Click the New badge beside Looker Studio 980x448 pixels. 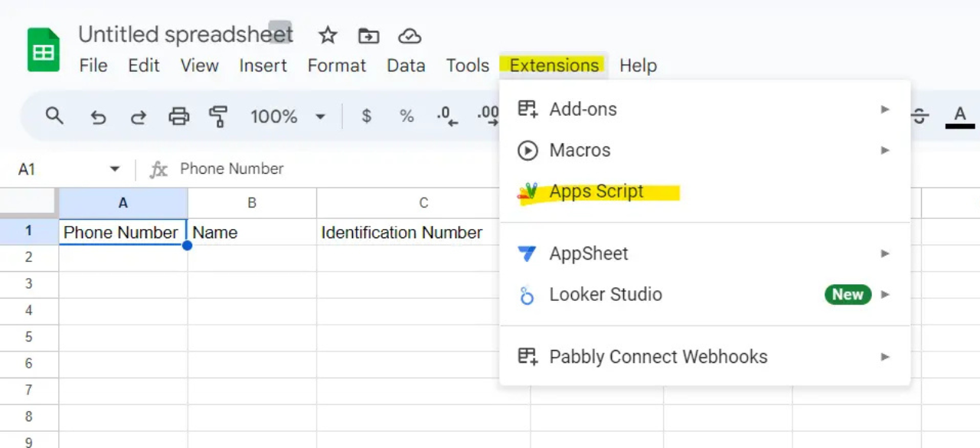(848, 294)
